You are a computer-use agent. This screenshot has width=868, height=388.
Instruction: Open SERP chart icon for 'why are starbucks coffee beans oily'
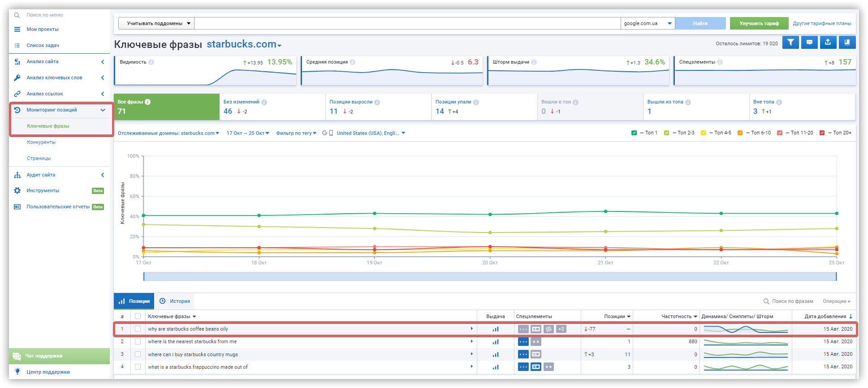[496, 329]
